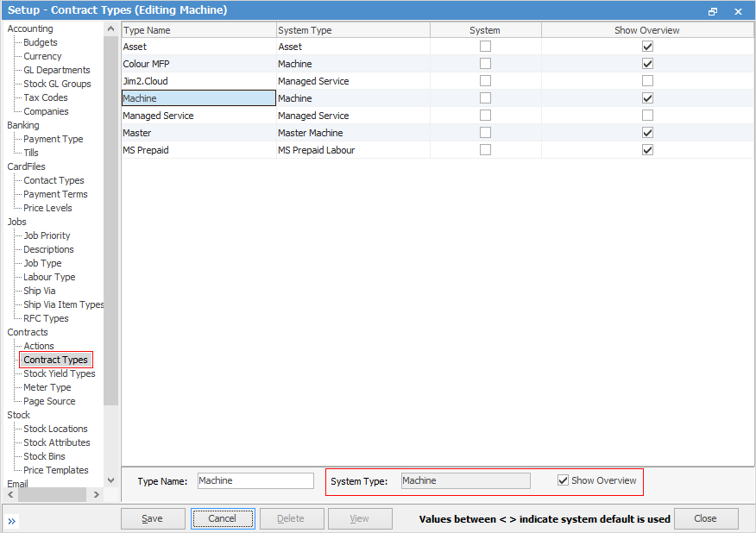Collapse the Accounting tree section
The image size is (756, 533).
coord(30,28)
